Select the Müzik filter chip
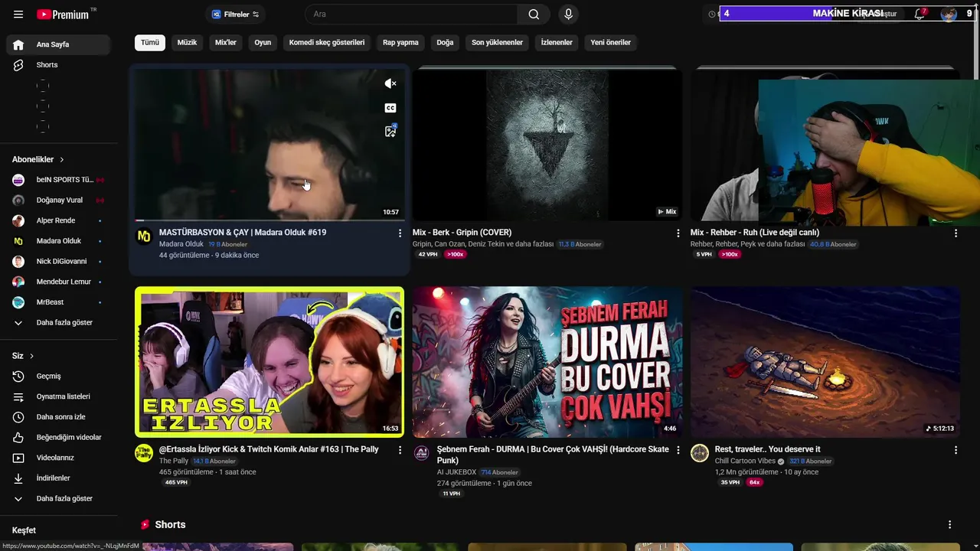 [x=188, y=43]
